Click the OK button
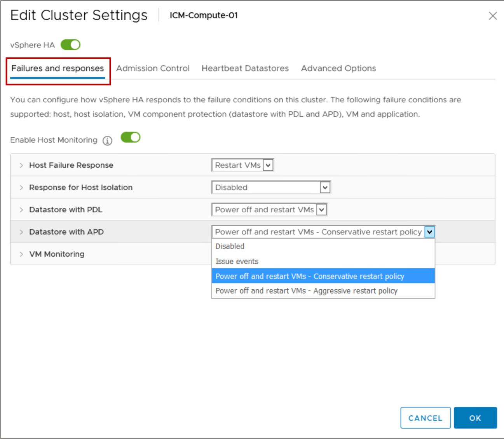The image size is (504, 439). [x=475, y=418]
